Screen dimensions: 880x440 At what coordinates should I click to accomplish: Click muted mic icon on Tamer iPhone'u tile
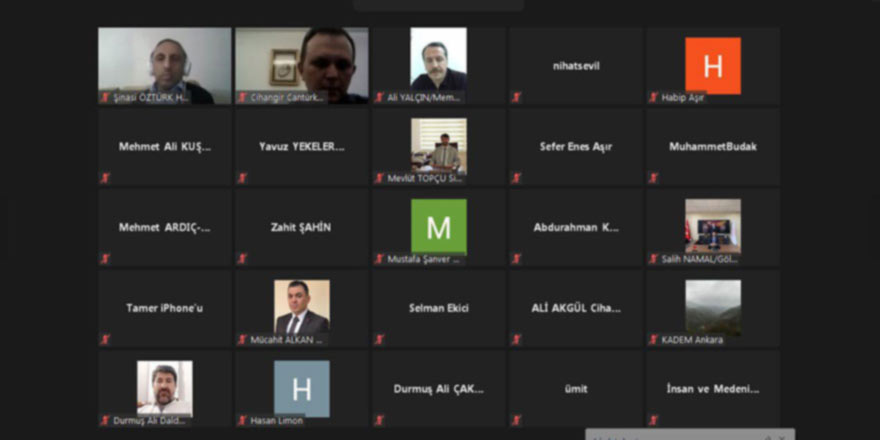pos(105,340)
